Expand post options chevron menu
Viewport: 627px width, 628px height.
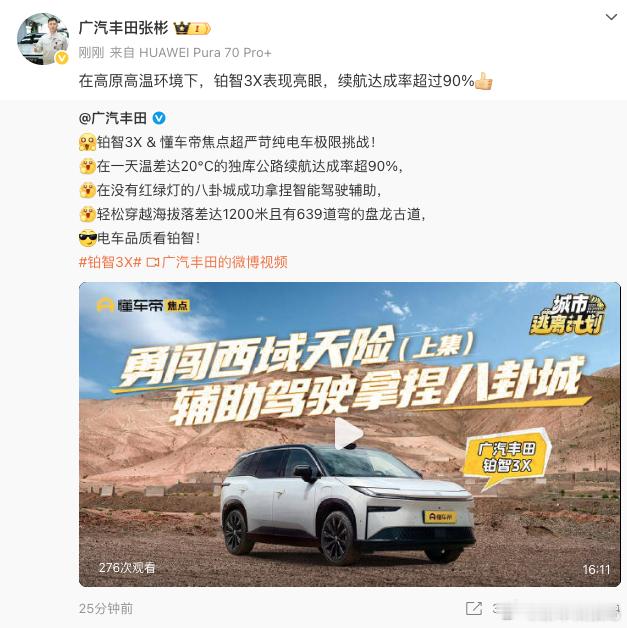(611, 17)
